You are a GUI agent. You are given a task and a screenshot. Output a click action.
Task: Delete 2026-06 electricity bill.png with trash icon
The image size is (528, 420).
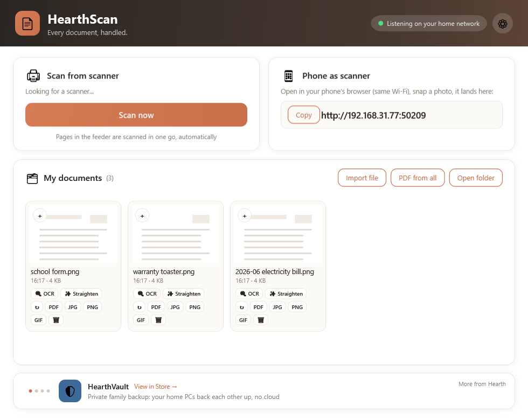pyautogui.click(x=261, y=320)
